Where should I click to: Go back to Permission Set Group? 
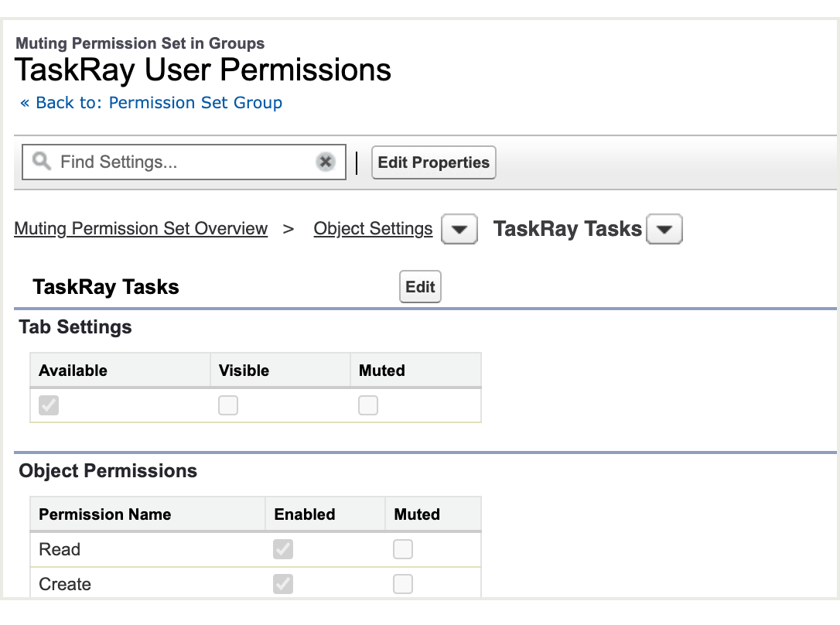tap(151, 102)
